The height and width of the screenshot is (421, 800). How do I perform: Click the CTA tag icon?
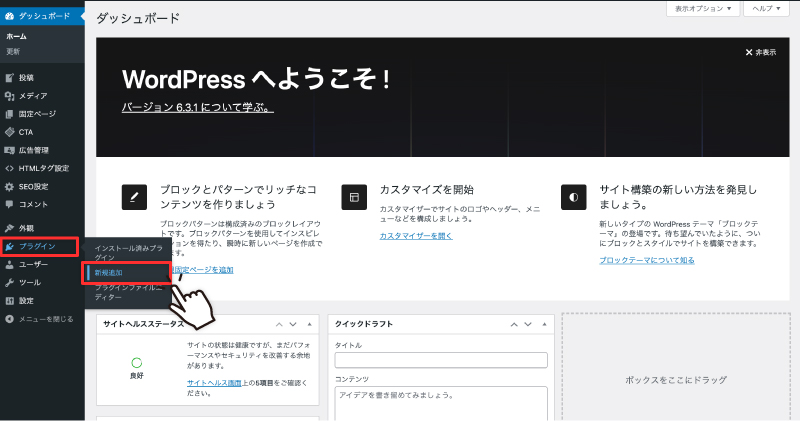(9, 132)
